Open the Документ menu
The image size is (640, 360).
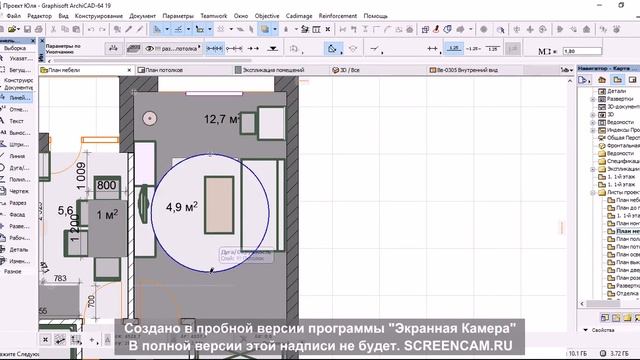point(142,16)
